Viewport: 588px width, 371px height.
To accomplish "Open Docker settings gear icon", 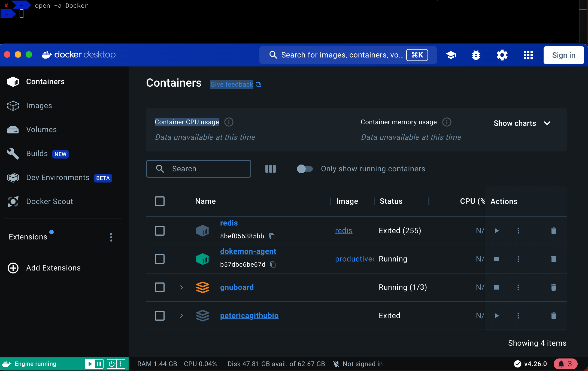I will click(502, 55).
